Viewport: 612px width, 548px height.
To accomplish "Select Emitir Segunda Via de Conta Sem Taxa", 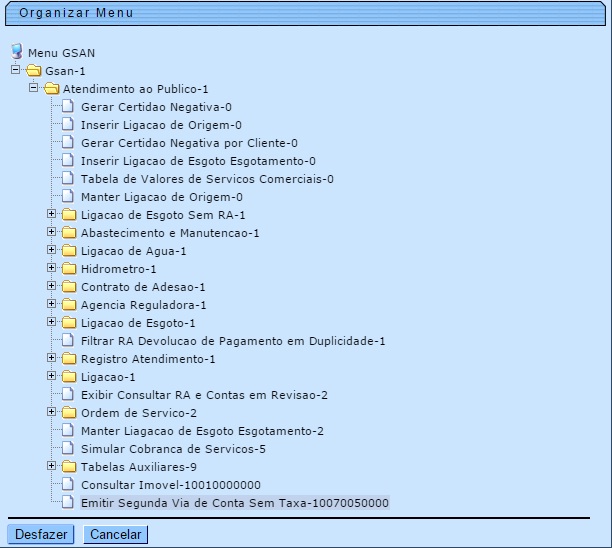I will pos(234,503).
